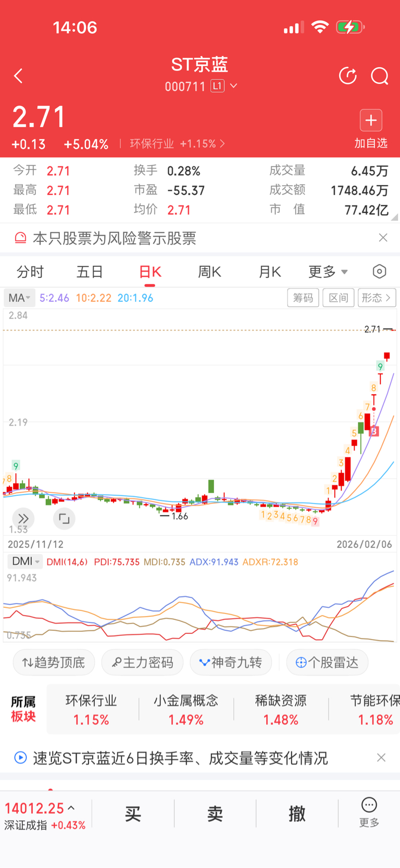This screenshot has width=400, height=868.
Task: Tap the B buy marker on chart
Action: pyautogui.click(x=374, y=432)
